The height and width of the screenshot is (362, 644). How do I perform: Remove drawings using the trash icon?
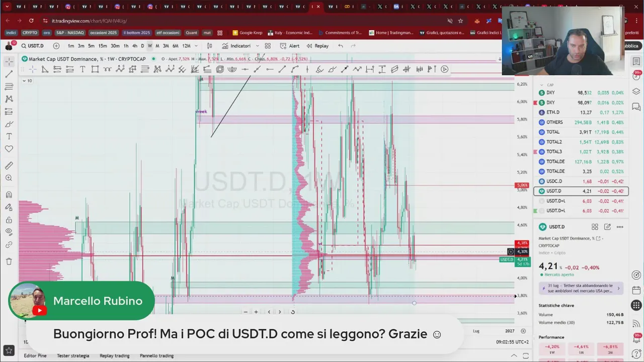coord(9,261)
